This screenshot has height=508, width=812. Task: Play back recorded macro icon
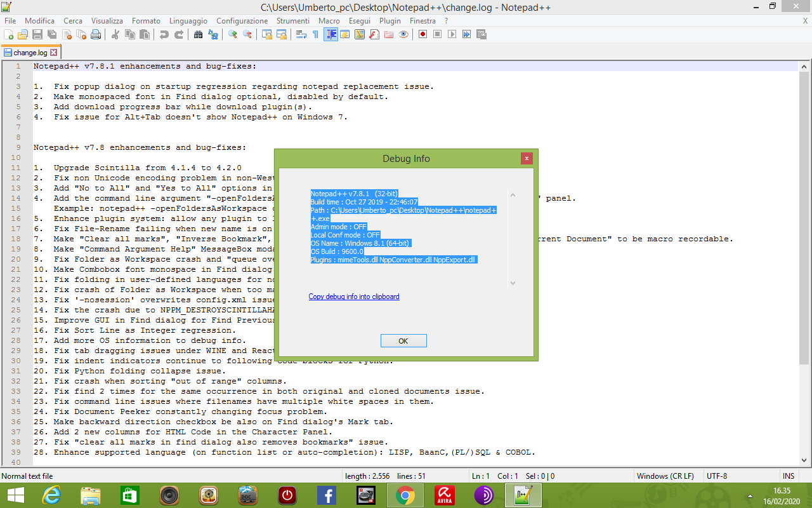[452, 34]
